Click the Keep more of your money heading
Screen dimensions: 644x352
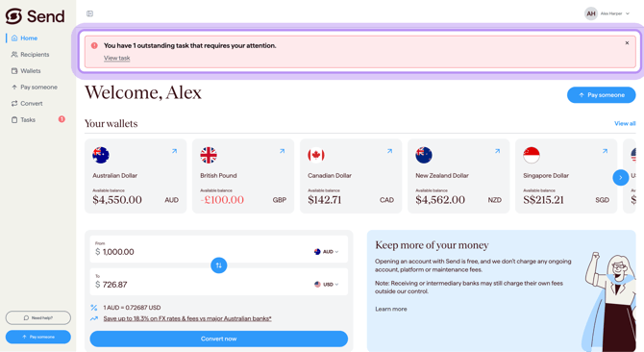(x=432, y=245)
